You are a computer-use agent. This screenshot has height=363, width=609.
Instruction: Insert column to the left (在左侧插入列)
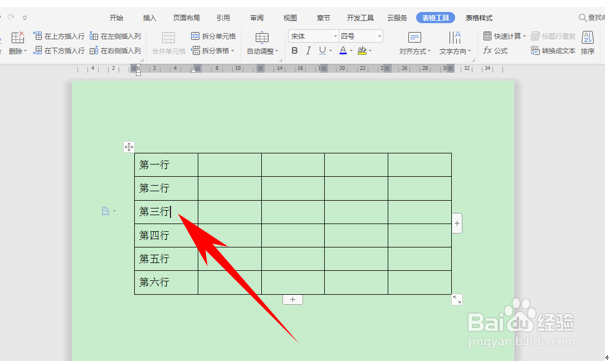115,36
